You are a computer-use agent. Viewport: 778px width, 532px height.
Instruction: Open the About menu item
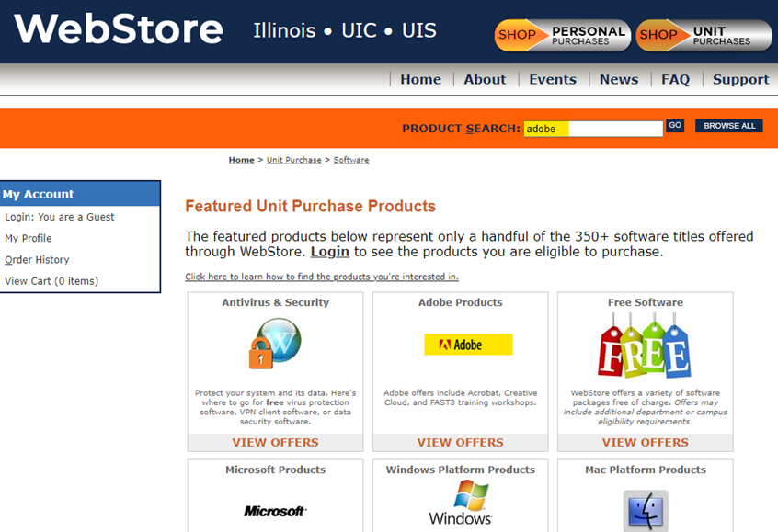[485, 79]
